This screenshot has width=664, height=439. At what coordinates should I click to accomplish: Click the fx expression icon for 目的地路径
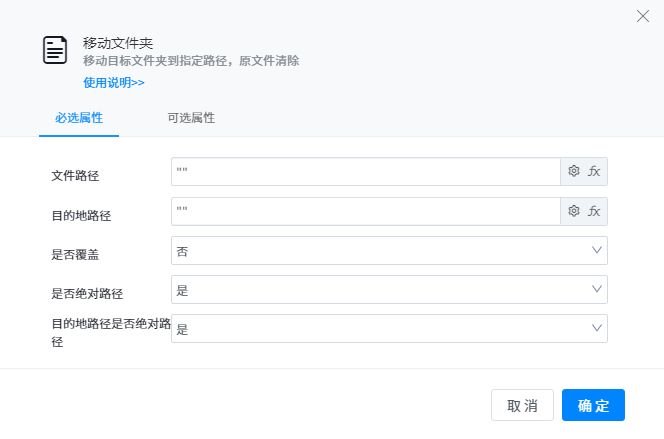(x=594, y=211)
